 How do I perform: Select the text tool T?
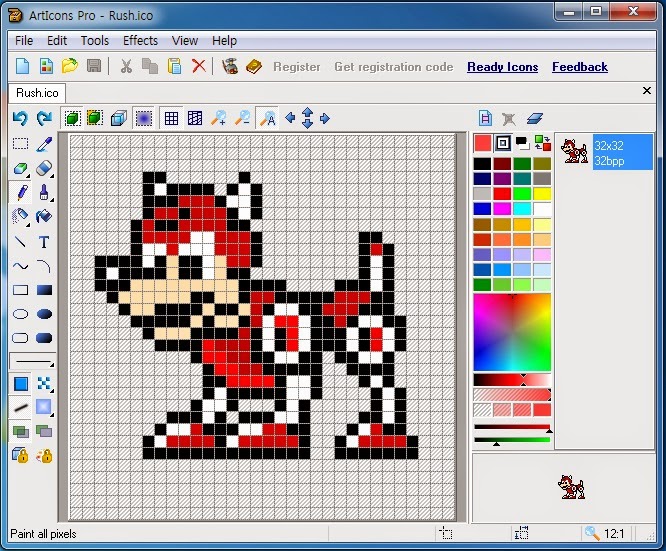pos(44,242)
